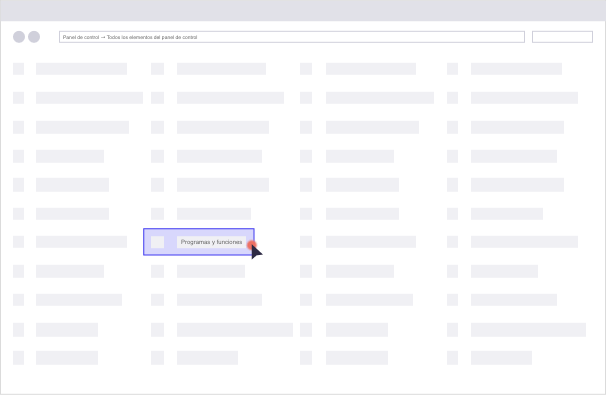Click the last icon in the first column
Screen dimensions: 606x395
[x=19, y=358]
